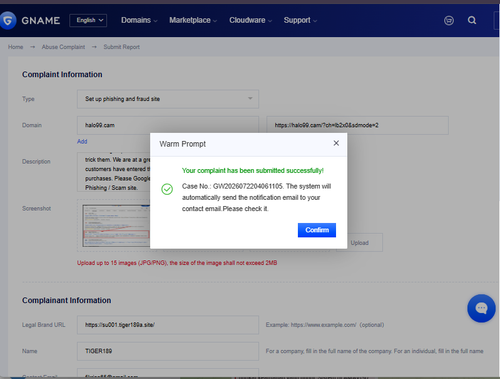Open the English language dropdown
Image resolution: width=500 pixels, height=379 pixels.
88,20
